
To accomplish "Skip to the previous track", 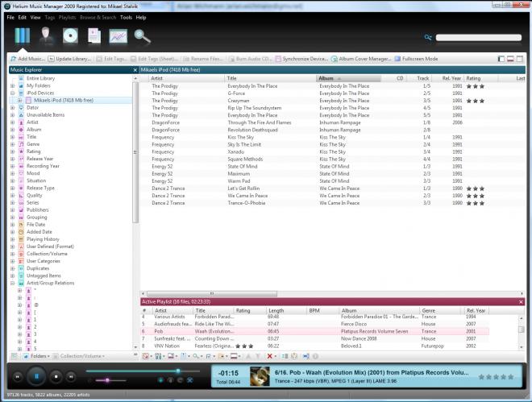I will [x=17, y=376].
